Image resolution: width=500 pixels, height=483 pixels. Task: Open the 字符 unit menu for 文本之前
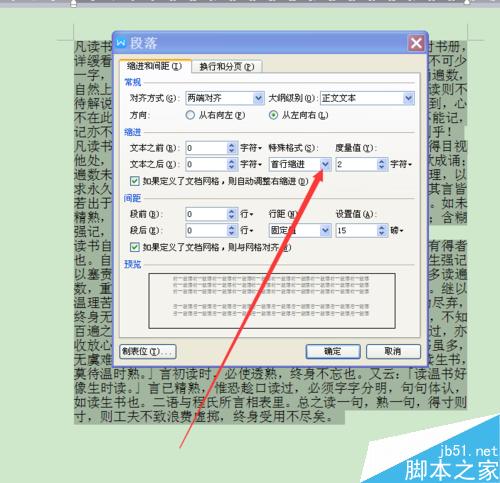click(251, 148)
